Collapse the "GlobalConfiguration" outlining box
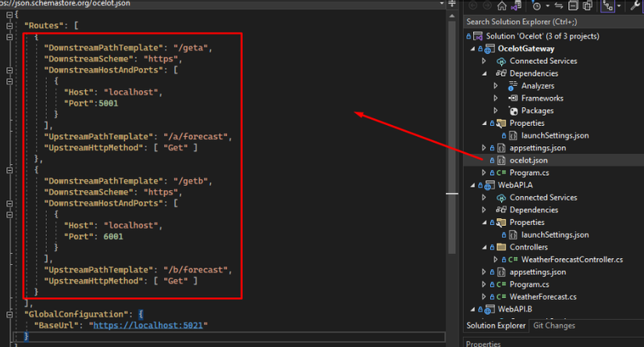 [9, 314]
